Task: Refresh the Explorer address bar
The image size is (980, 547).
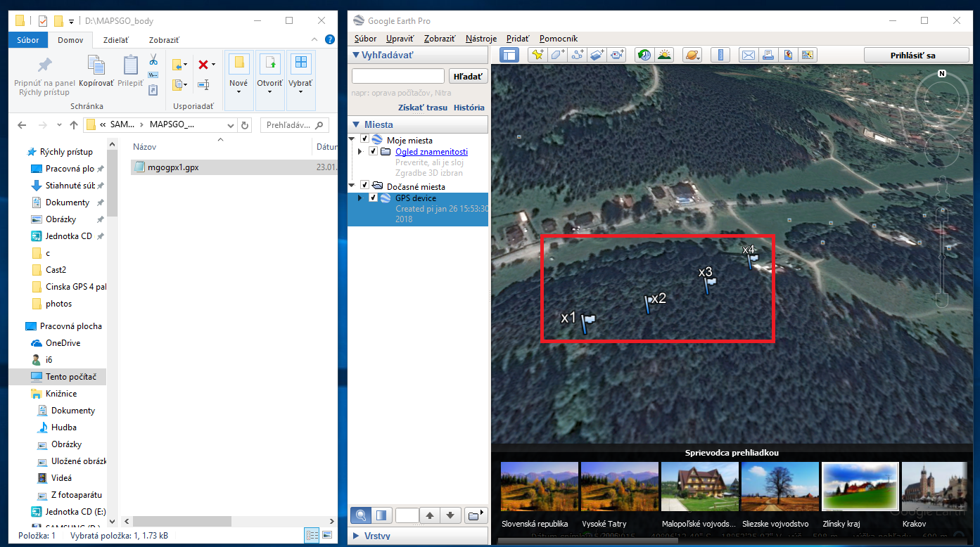Action: point(245,125)
